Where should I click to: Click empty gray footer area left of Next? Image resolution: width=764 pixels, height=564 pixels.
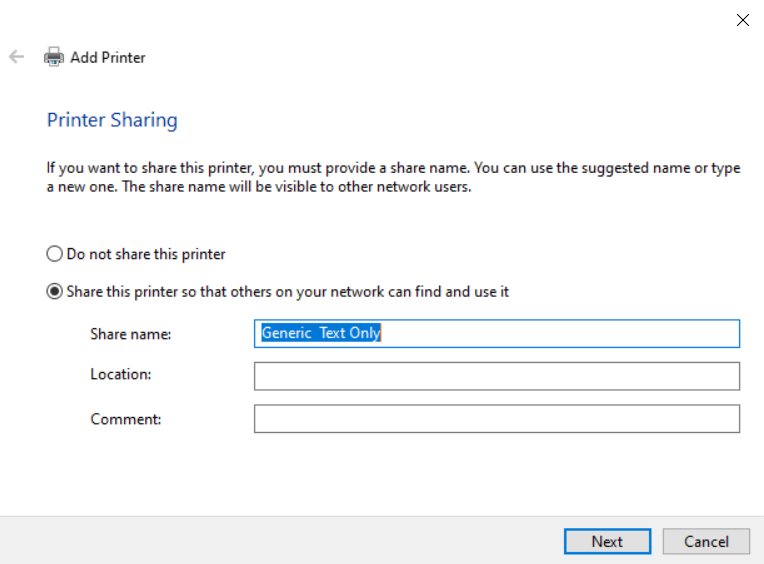280,541
